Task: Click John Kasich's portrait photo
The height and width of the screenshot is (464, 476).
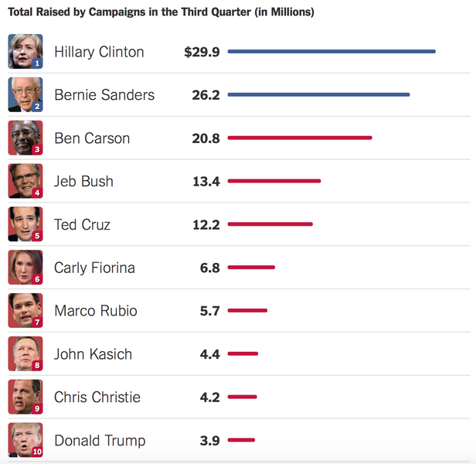Action: point(25,354)
